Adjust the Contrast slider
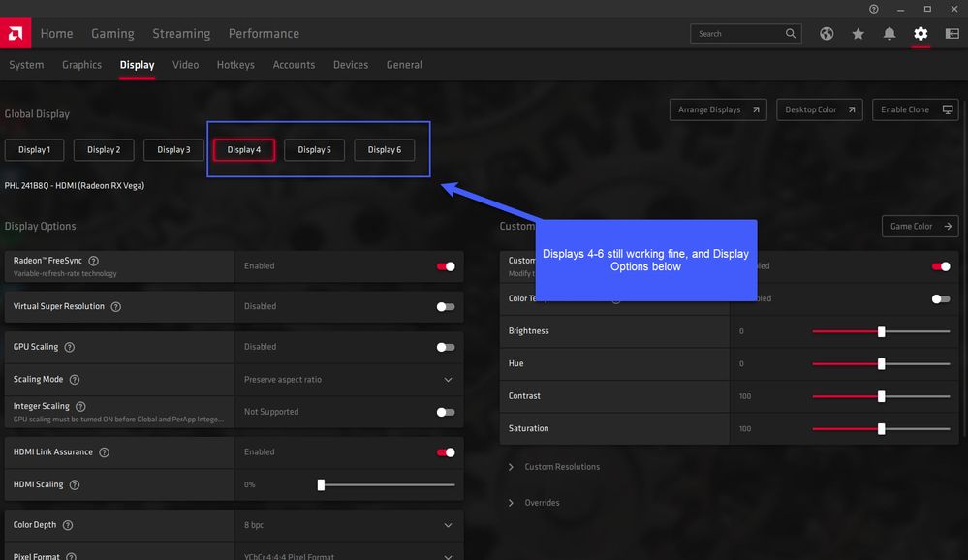 881,396
